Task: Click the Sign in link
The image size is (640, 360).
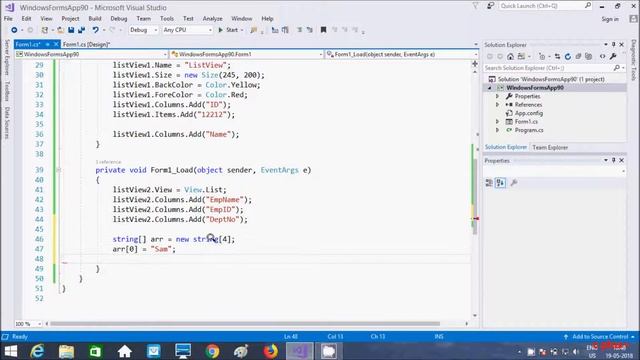Action: click(x=610, y=19)
